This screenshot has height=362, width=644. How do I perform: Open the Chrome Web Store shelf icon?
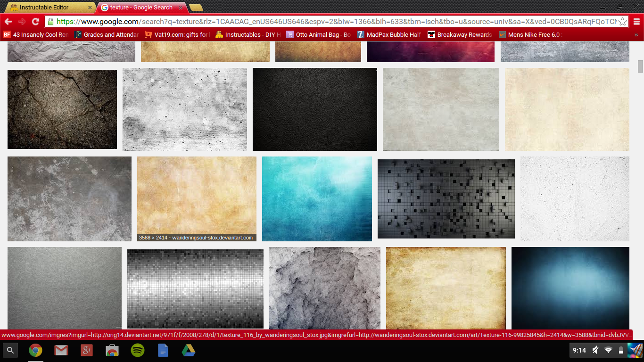[x=112, y=350]
